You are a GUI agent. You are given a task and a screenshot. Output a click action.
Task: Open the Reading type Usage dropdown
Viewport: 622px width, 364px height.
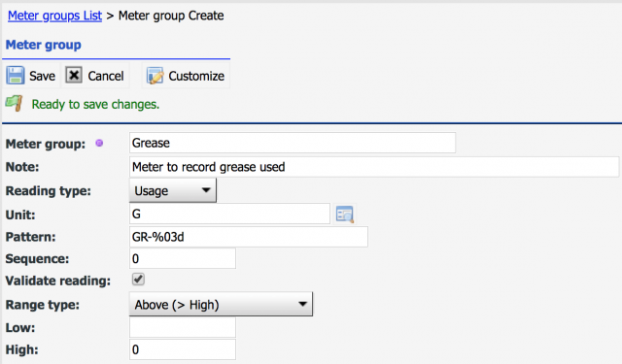173,190
